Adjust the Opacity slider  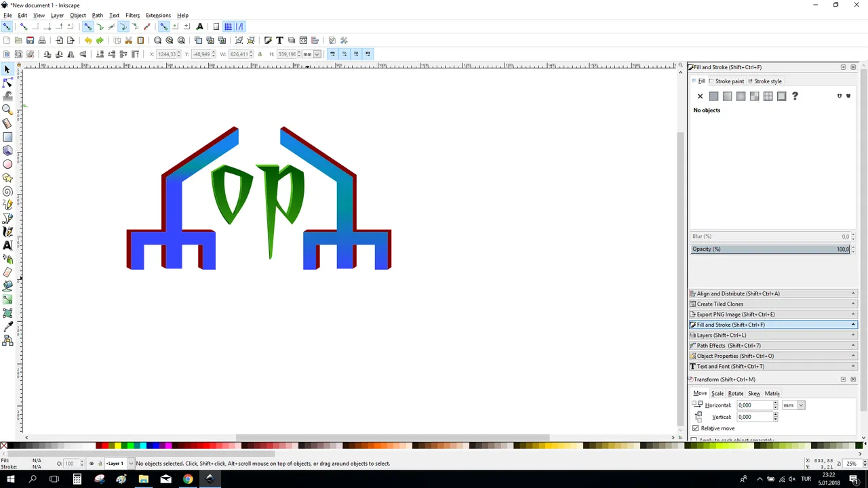[x=770, y=249]
